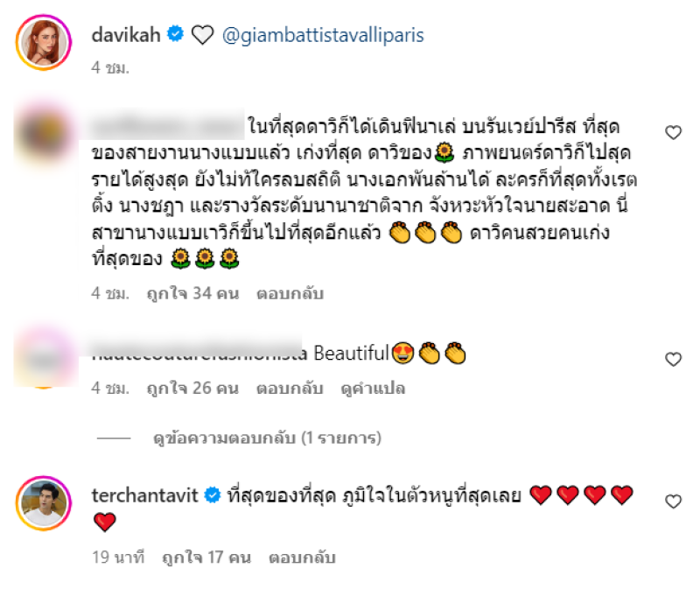Open terchantavit's profile picture

point(44,503)
